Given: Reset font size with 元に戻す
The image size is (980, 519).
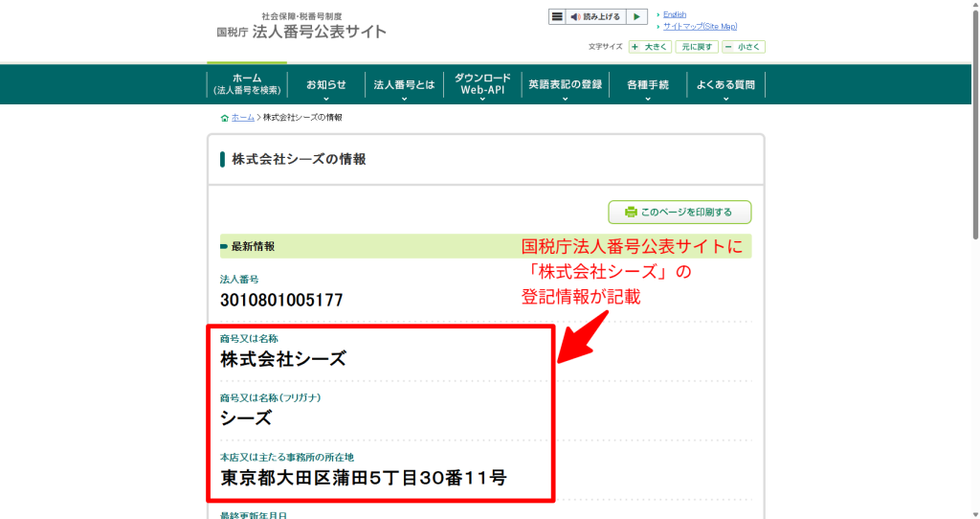Looking at the screenshot, I should (x=697, y=47).
